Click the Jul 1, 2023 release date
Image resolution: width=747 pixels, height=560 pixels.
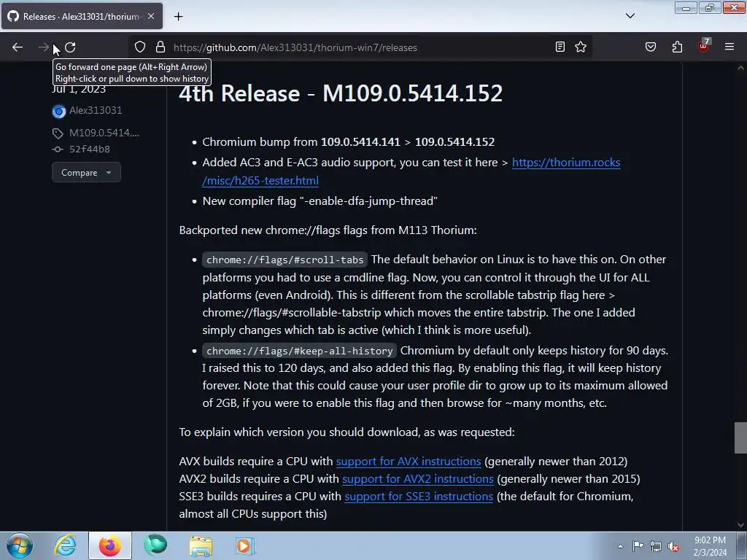point(79,90)
